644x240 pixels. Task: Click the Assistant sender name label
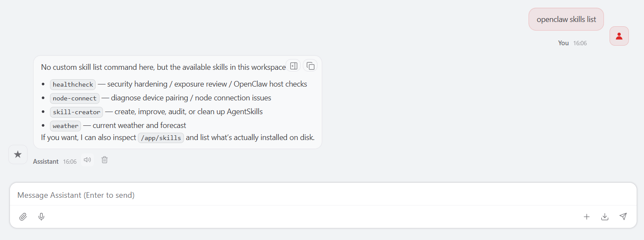46,162
